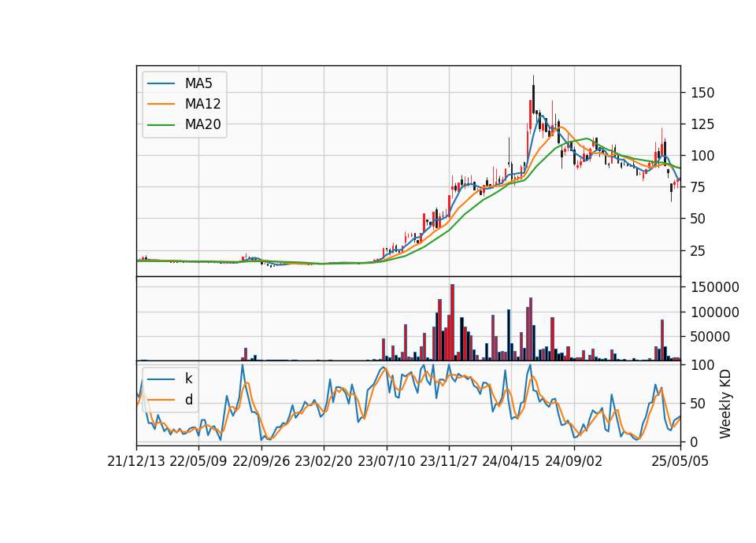756x543 pixels.
Task: Click the 25 price axis label
Action: pyautogui.click(x=699, y=250)
